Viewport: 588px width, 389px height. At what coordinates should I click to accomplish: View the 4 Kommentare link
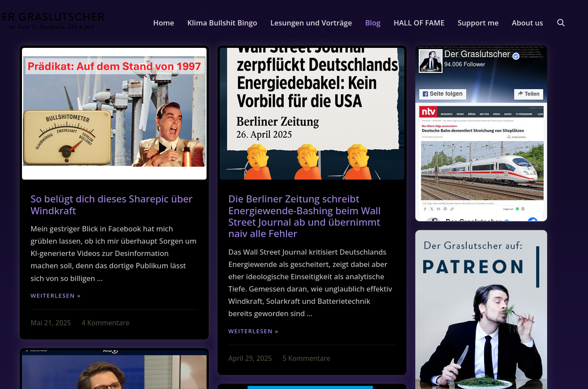pos(105,323)
